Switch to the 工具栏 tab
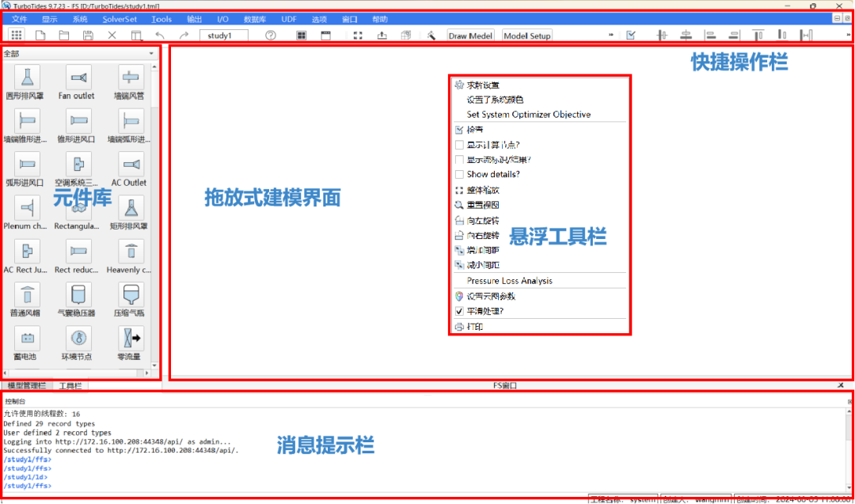The image size is (855, 504). (x=70, y=385)
